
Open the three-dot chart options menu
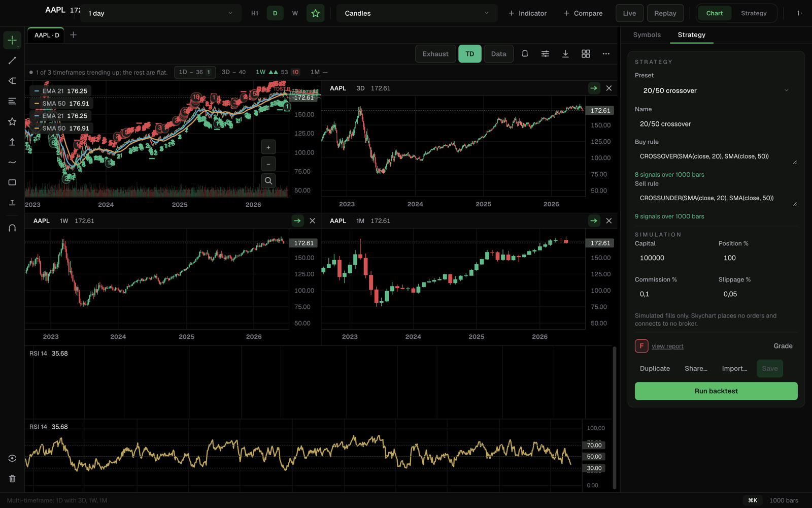point(606,54)
